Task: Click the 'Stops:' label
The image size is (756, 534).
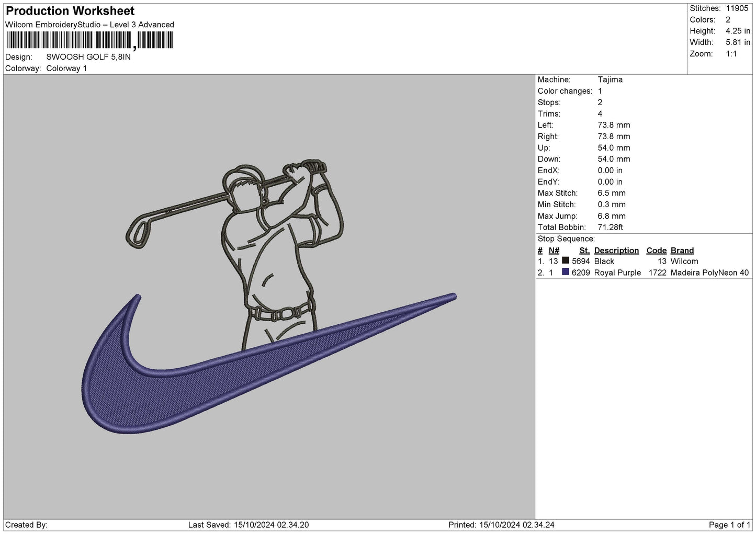Action: coord(549,103)
